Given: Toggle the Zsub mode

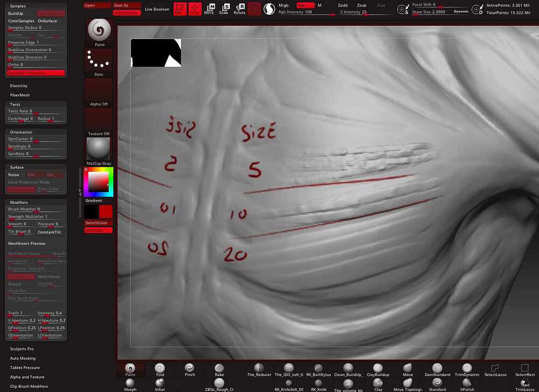Looking at the screenshot, I should 362,5.
